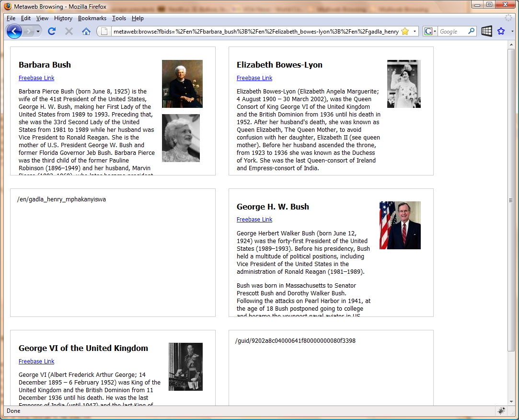Click the vertical scrollbar down arrow

click(511, 402)
